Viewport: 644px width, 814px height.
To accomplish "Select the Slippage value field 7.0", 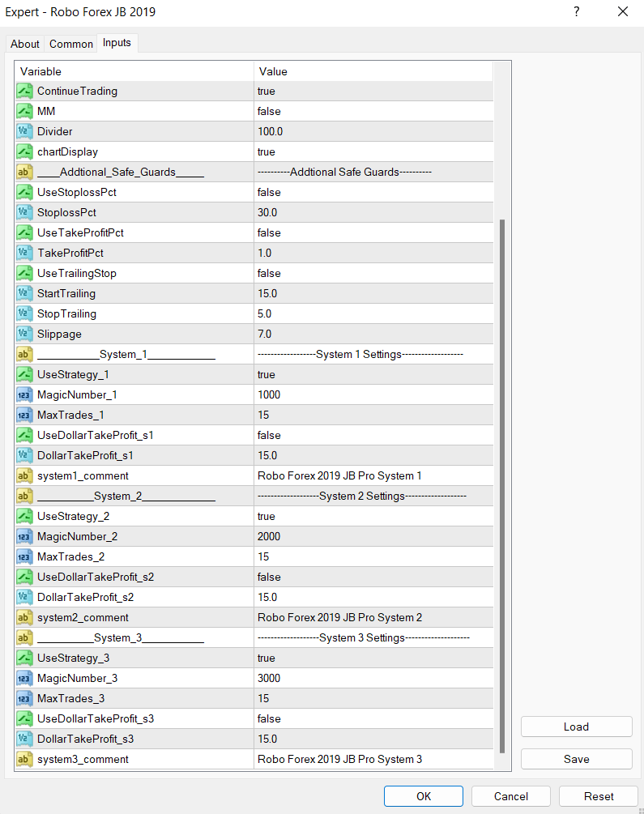I will [373, 335].
